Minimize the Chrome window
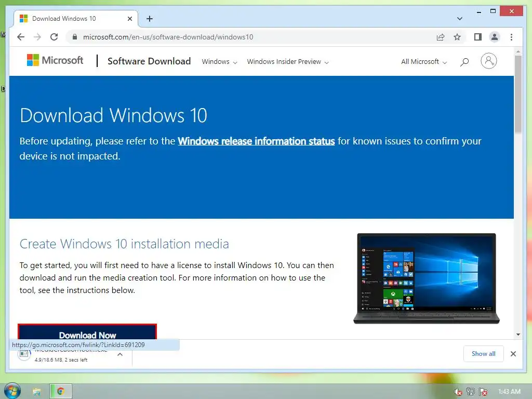The width and height of the screenshot is (532, 399). point(478,12)
